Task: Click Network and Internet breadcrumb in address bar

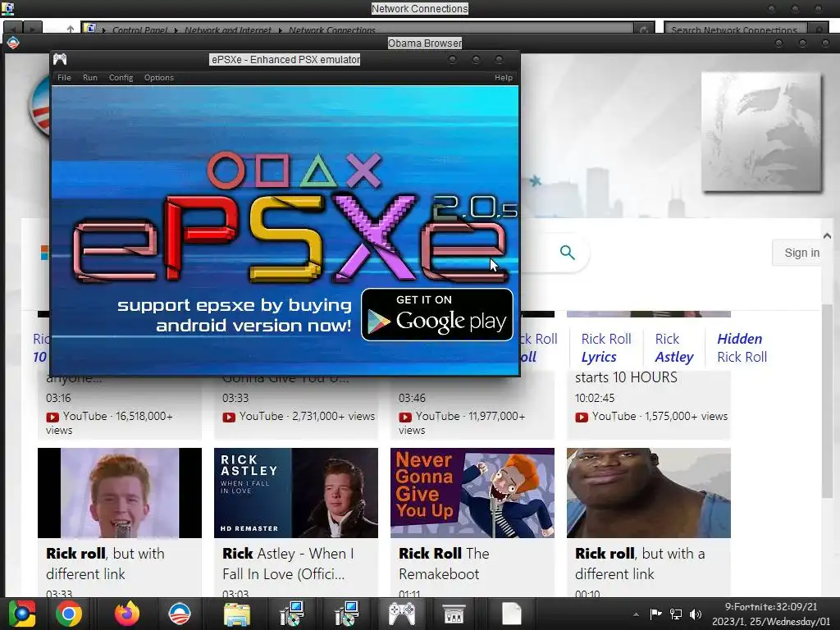Action: (228, 30)
